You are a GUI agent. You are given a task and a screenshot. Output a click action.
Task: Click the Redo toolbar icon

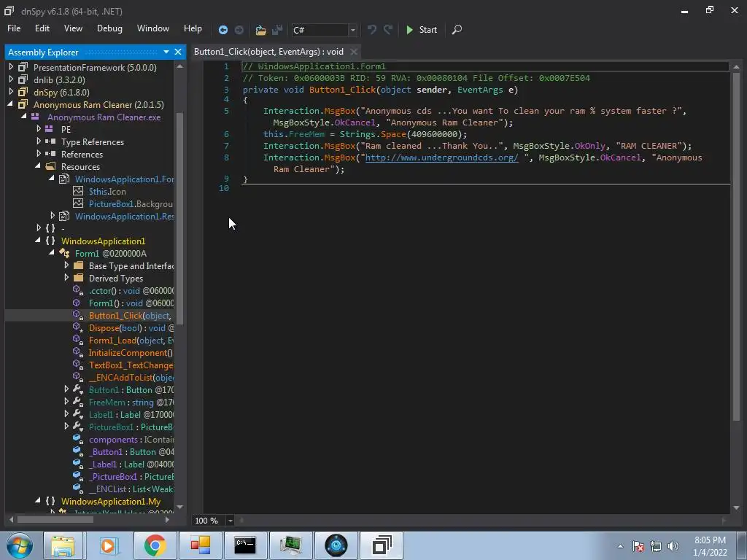tap(388, 29)
